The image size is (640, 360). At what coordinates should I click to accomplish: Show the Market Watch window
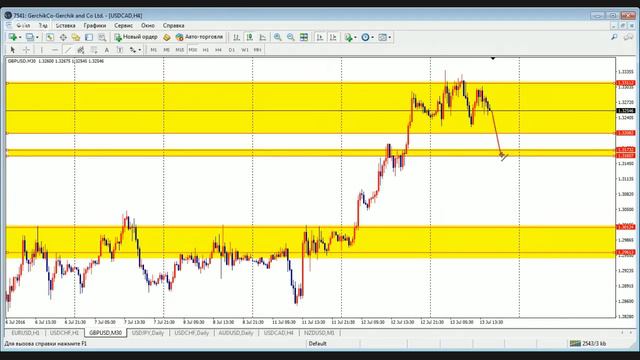click(x=50, y=37)
